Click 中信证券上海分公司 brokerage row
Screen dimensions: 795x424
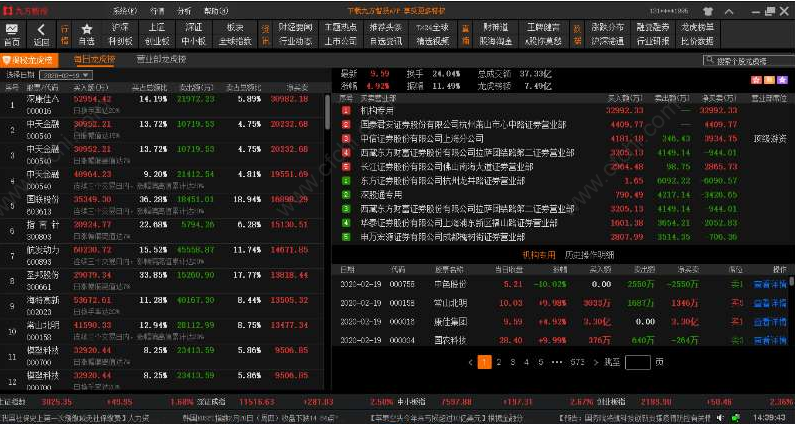[564, 138]
